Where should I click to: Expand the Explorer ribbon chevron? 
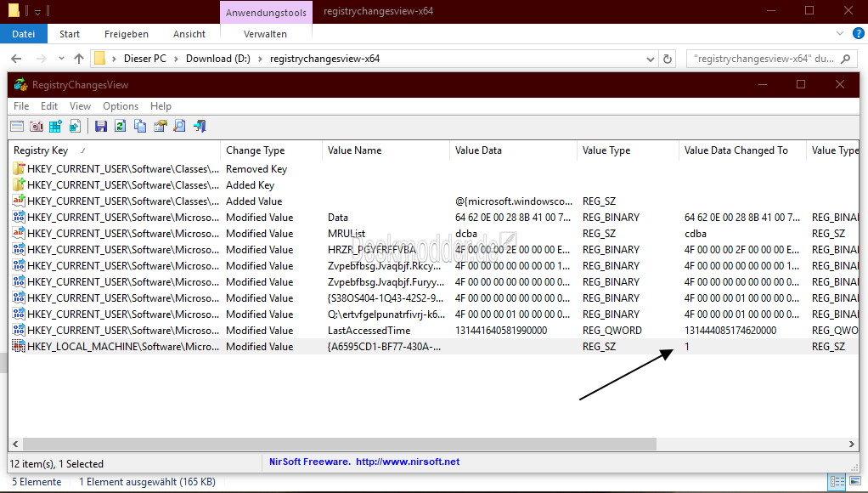(x=840, y=33)
